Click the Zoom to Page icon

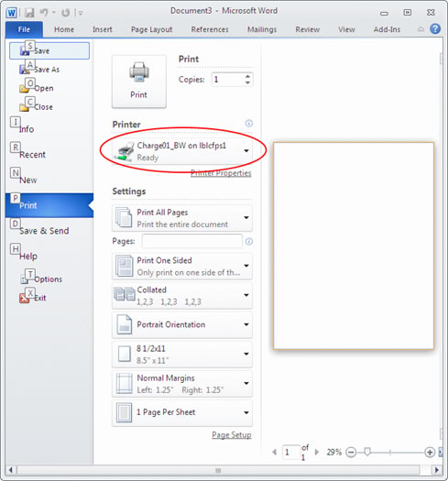click(441, 453)
